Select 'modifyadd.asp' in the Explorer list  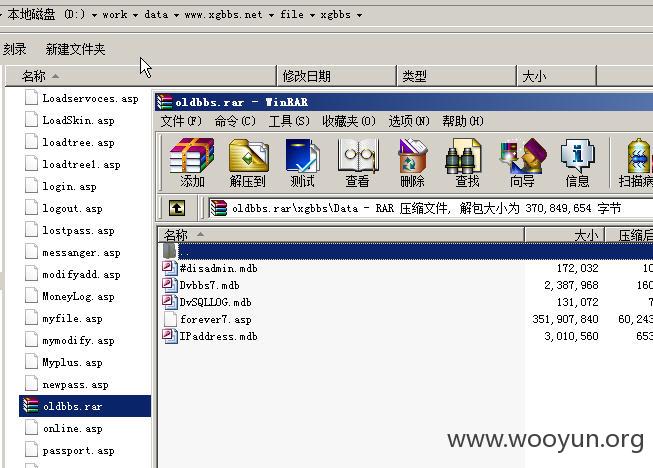(82, 274)
